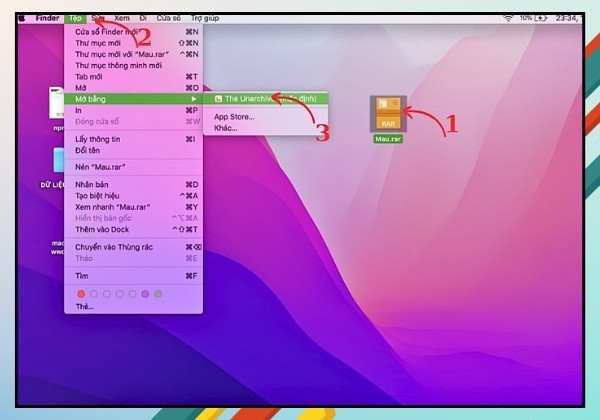Select the Mau.rar archive icon on desktop
The height and width of the screenshot is (420, 600).
point(388,114)
